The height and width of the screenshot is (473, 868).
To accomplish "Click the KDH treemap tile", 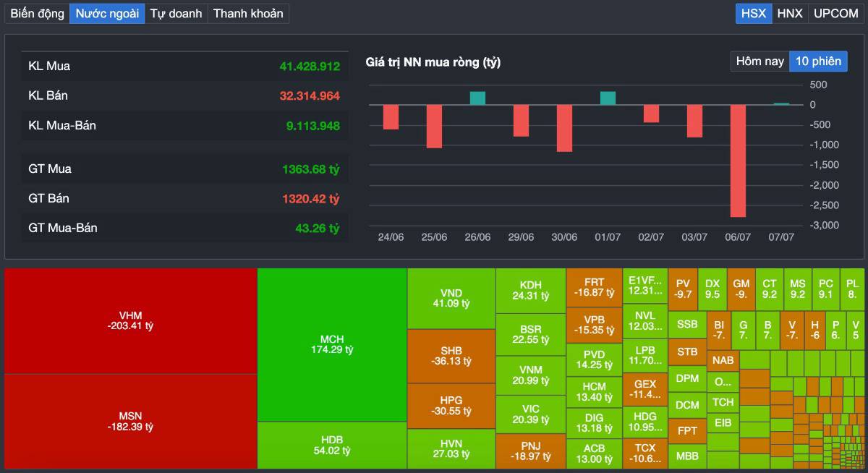I will coord(530,290).
